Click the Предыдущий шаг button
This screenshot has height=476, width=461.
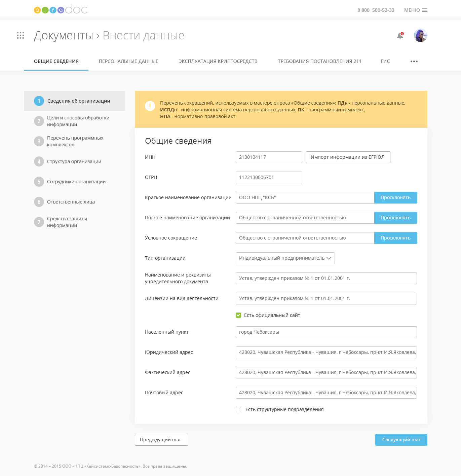pyautogui.click(x=161, y=440)
